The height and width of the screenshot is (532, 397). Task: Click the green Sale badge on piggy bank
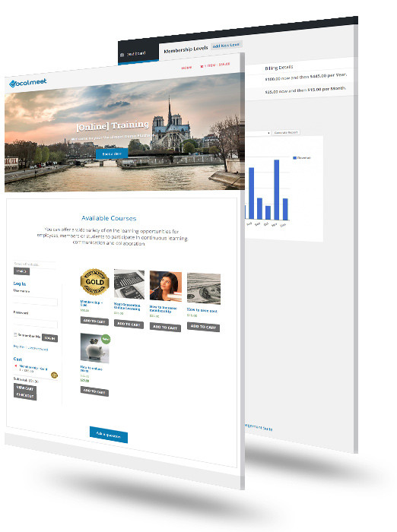[106, 339]
